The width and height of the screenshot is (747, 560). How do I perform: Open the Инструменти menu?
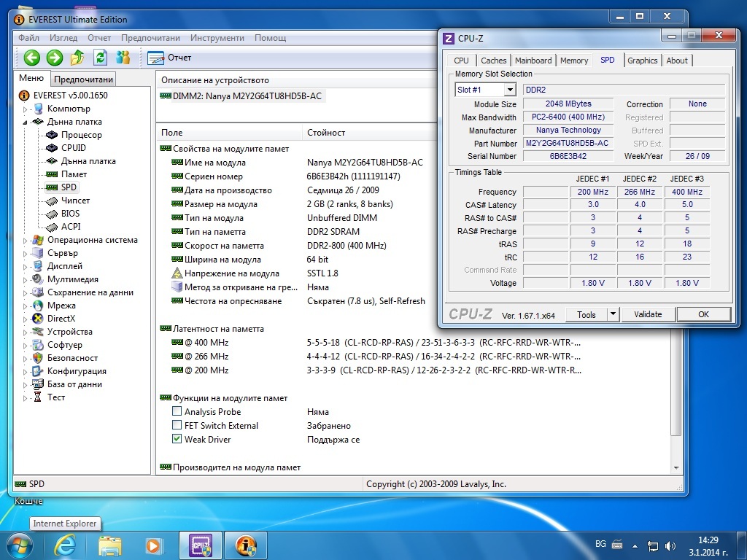(x=217, y=38)
